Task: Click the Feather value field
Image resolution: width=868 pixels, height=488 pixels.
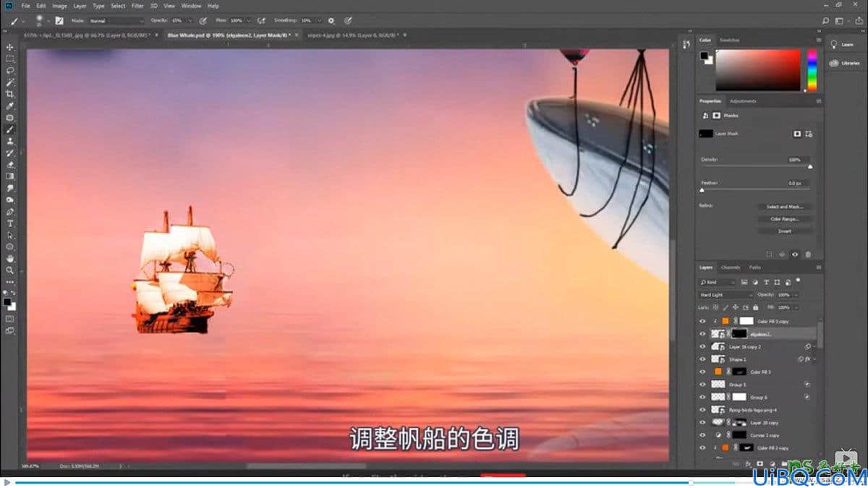Action: (799, 184)
